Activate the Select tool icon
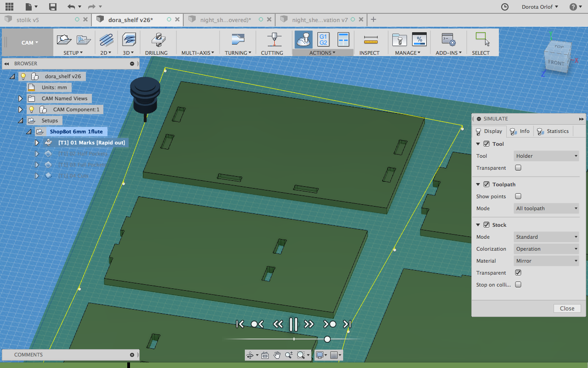 482,40
